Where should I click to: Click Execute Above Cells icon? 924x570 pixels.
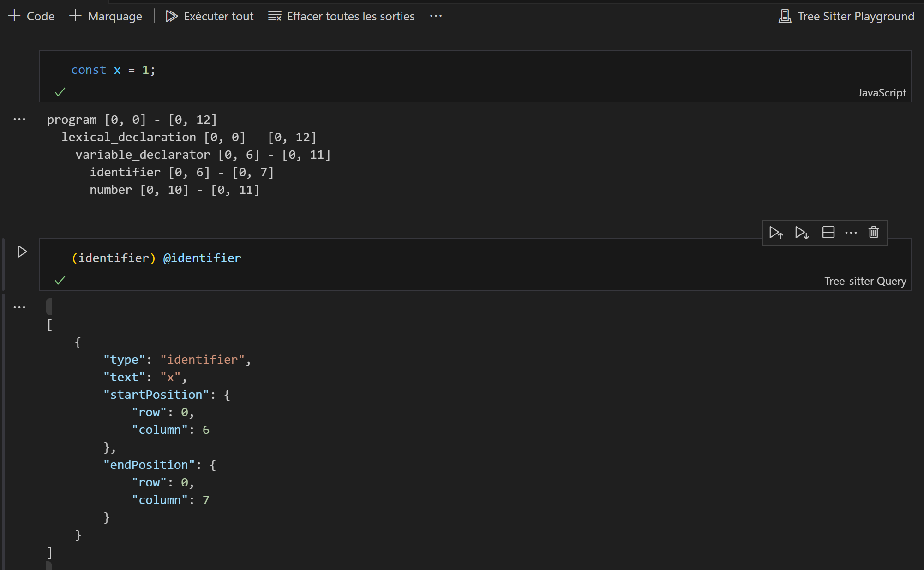(x=776, y=233)
